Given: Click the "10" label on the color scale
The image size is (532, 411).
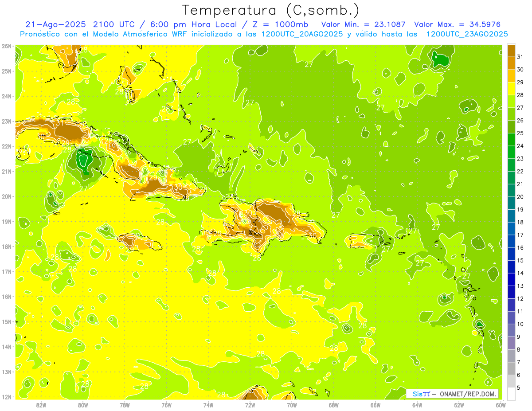Looking at the screenshot, I should click(520, 324).
